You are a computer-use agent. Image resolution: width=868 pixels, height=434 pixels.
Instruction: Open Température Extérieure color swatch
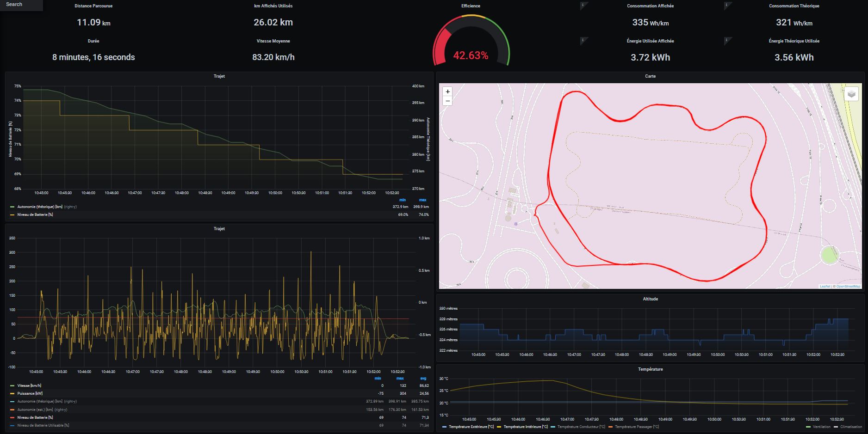click(445, 427)
